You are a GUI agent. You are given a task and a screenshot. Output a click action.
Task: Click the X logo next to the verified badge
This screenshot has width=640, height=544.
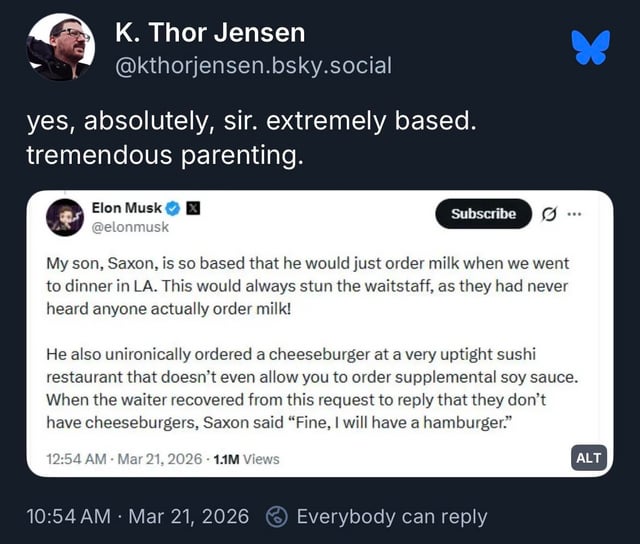(194, 209)
